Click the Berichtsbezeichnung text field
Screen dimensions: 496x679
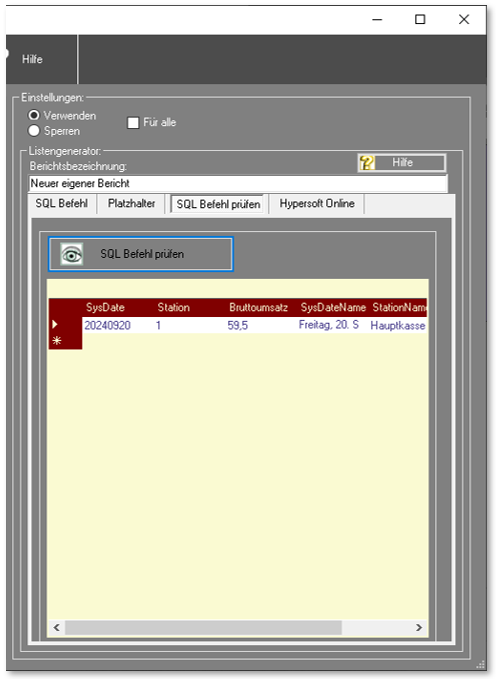(238, 184)
